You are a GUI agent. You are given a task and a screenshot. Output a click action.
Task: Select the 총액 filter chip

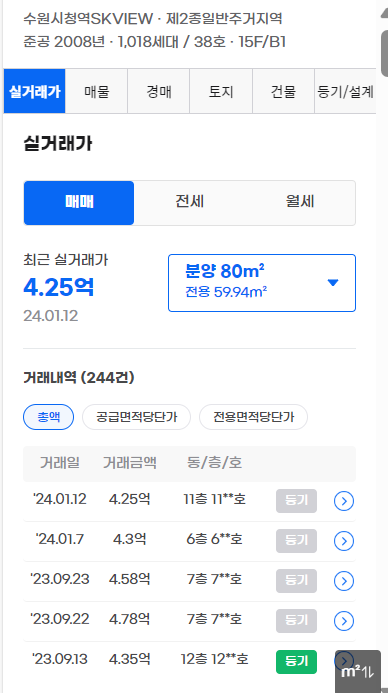48,417
